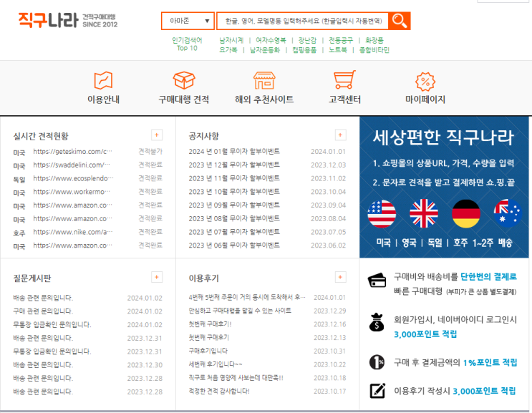The image size is (532, 413).
Task: Open the 아마존 site dropdown
Action: 188,21
